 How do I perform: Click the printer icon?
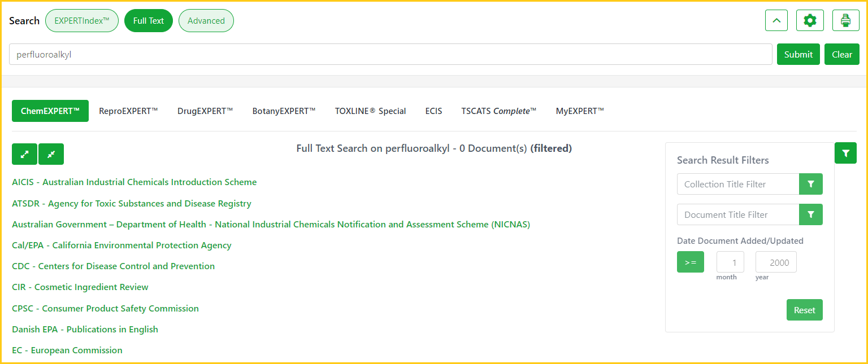coord(845,21)
